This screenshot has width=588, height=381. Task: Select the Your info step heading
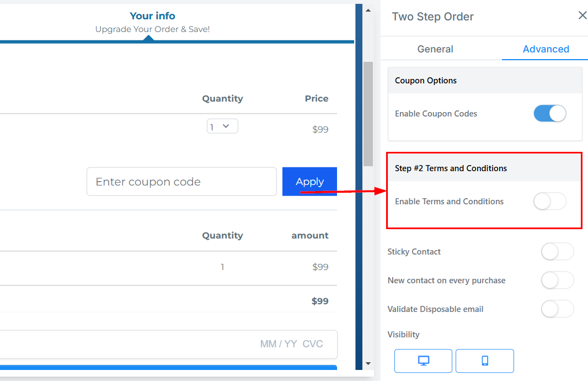[x=152, y=16]
